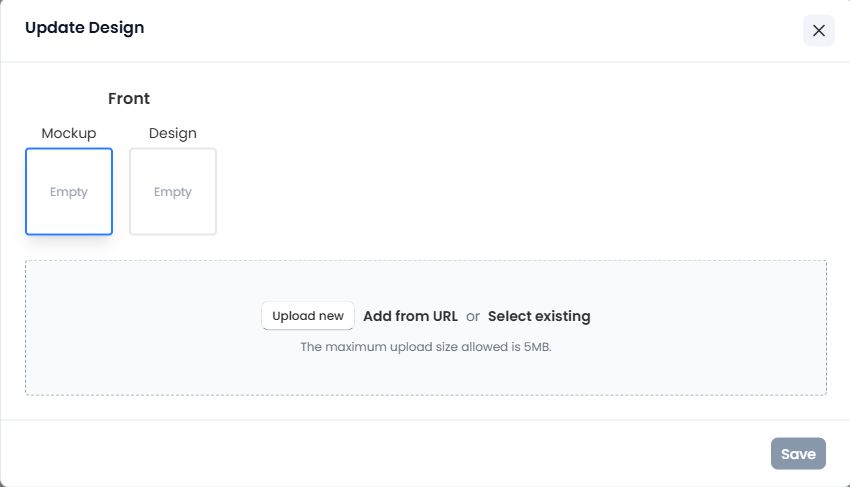Close the Update Design dialog
This screenshot has width=850, height=487.
(818, 30)
